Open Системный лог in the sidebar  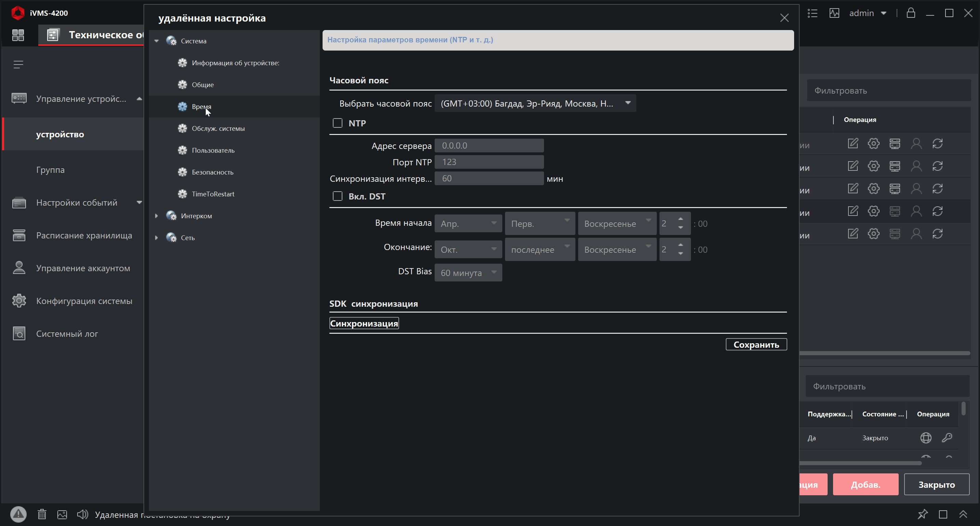[x=67, y=333]
